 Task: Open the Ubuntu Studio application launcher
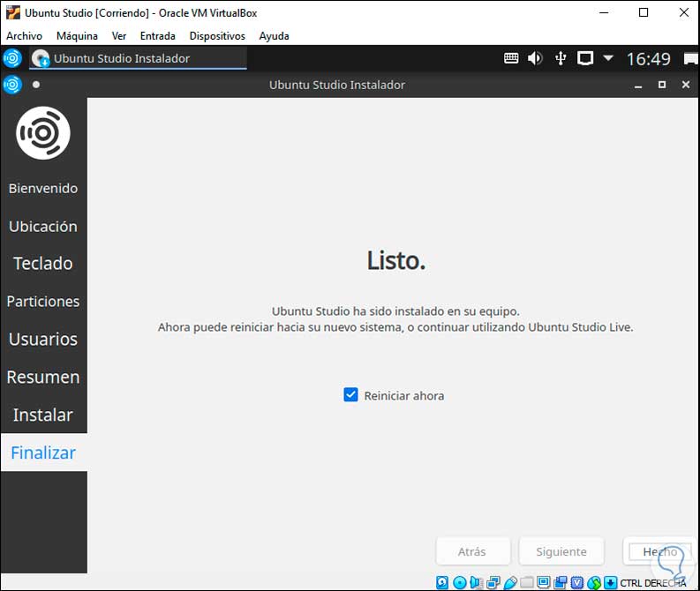12,58
